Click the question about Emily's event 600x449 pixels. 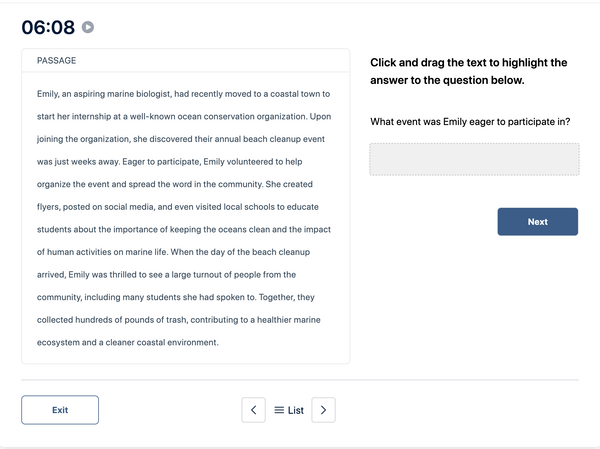pyautogui.click(x=470, y=122)
